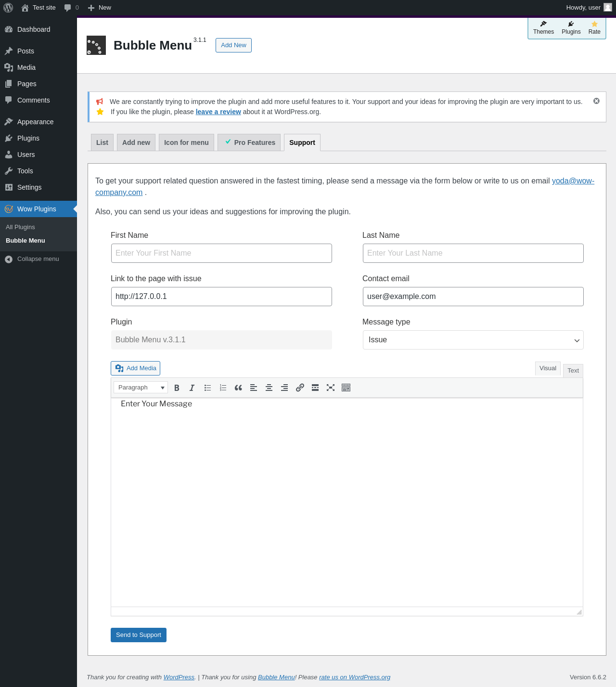Open the Icon for menu tab

[x=186, y=143]
